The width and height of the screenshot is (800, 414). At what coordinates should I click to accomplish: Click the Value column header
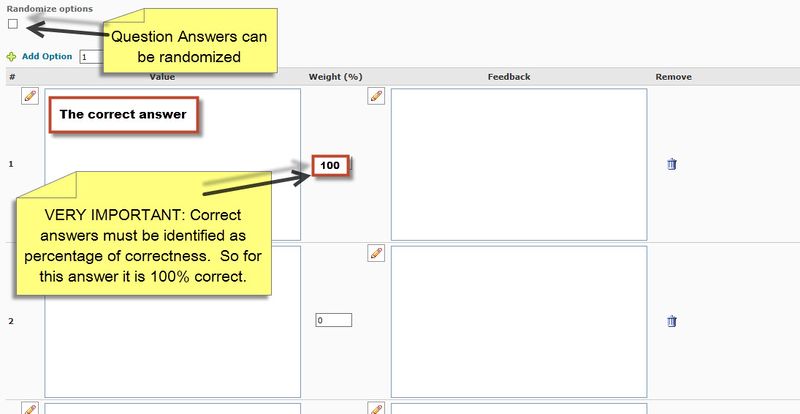tap(163, 76)
